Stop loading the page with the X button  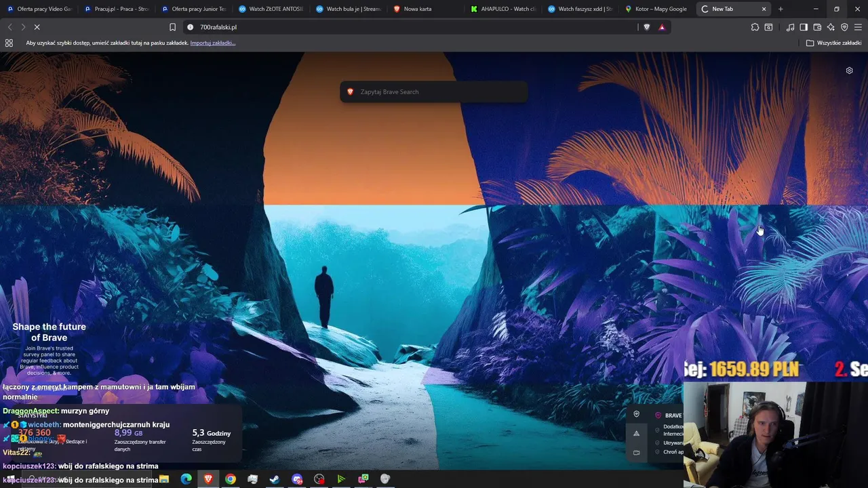point(37,27)
